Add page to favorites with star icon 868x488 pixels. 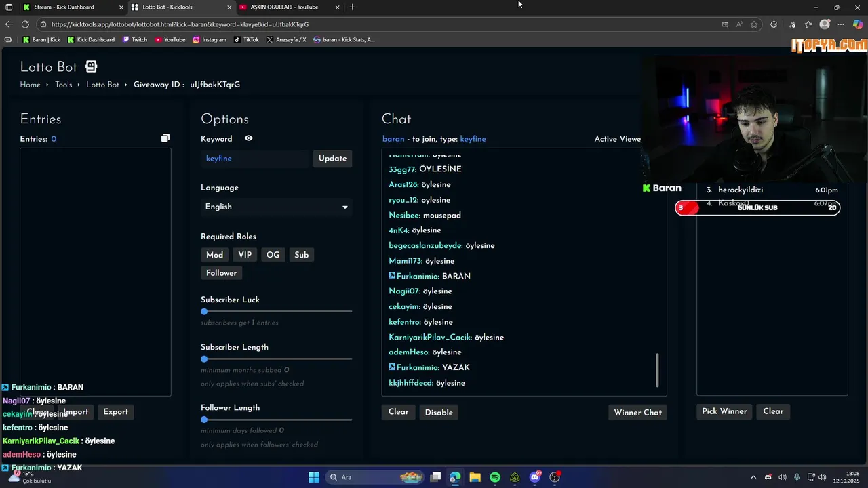tap(754, 24)
